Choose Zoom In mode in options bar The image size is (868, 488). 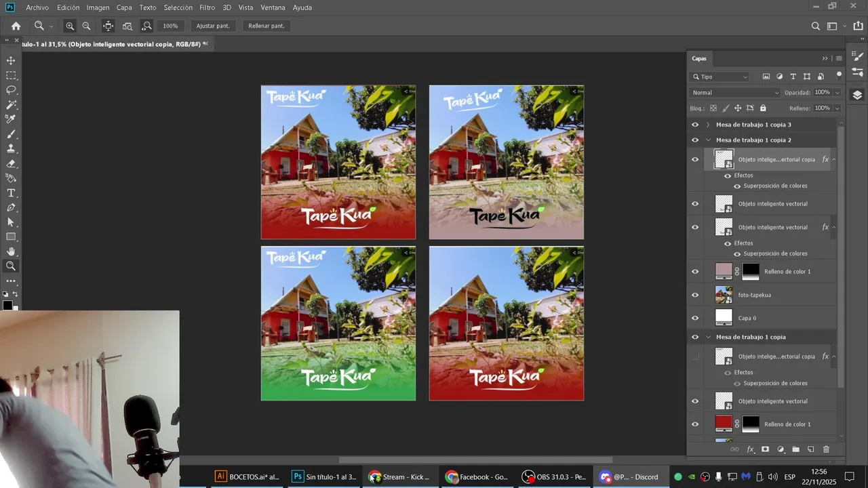[x=70, y=26]
